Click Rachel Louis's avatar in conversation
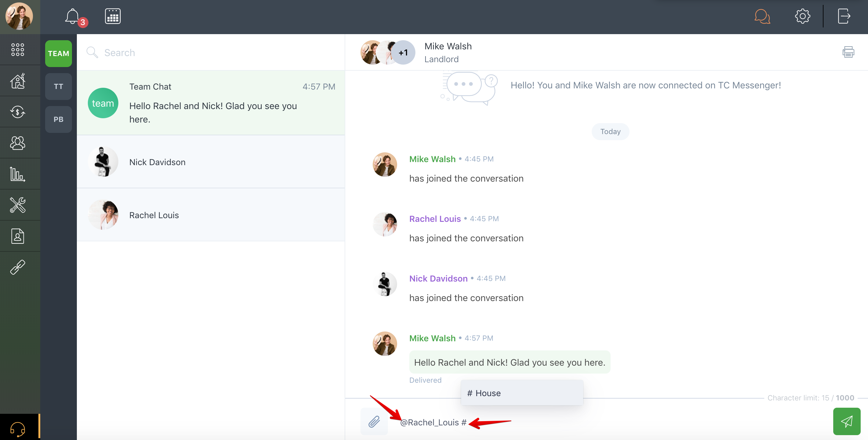The height and width of the screenshot is (440, 868). click(385, 224)
